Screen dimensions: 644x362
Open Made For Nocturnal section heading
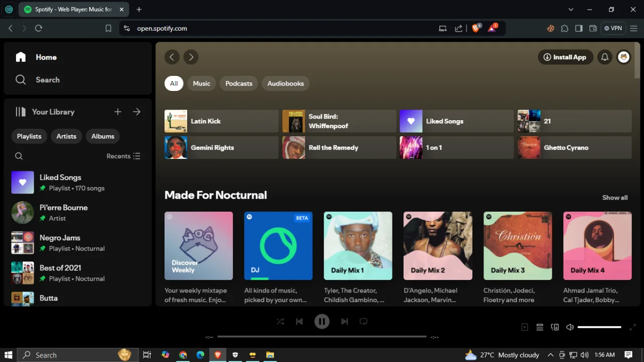coord(216,195)
